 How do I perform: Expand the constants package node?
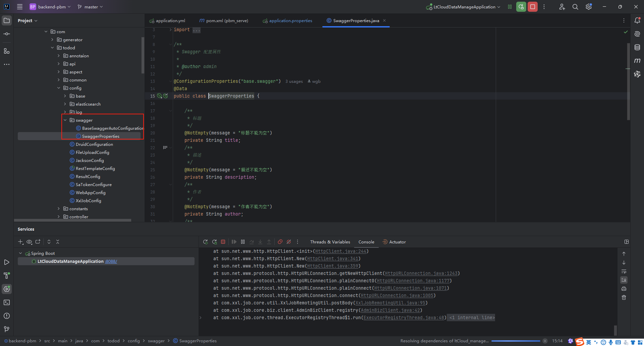pos(59,209)
